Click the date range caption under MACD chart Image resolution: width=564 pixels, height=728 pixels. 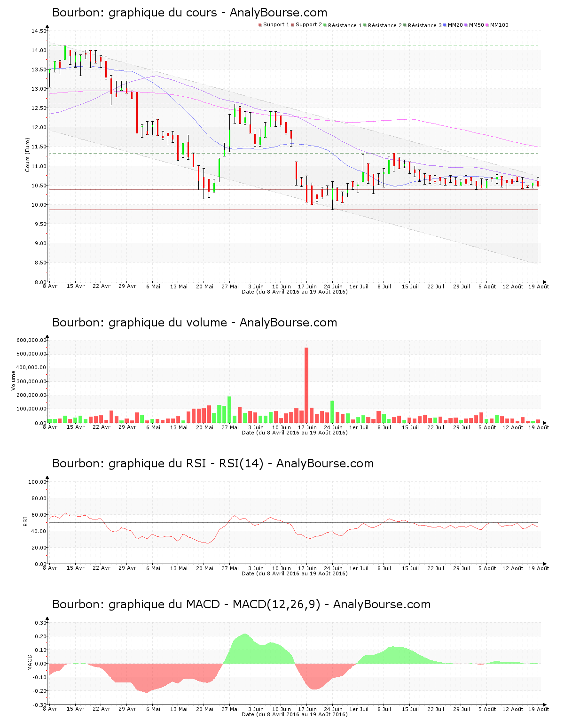[295, 714]
